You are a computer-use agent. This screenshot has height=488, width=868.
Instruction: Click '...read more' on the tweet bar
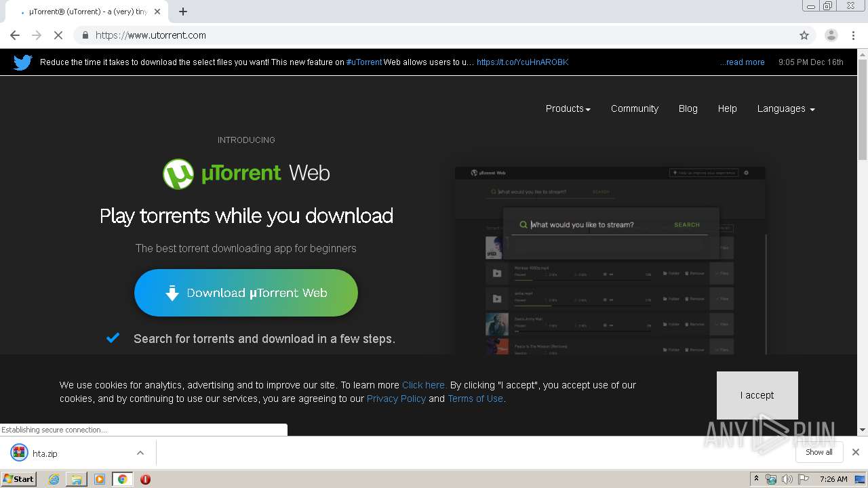(x=743, y=62)
